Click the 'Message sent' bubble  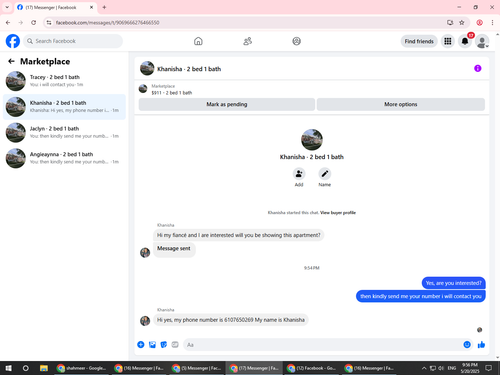(x=174, y=249)
